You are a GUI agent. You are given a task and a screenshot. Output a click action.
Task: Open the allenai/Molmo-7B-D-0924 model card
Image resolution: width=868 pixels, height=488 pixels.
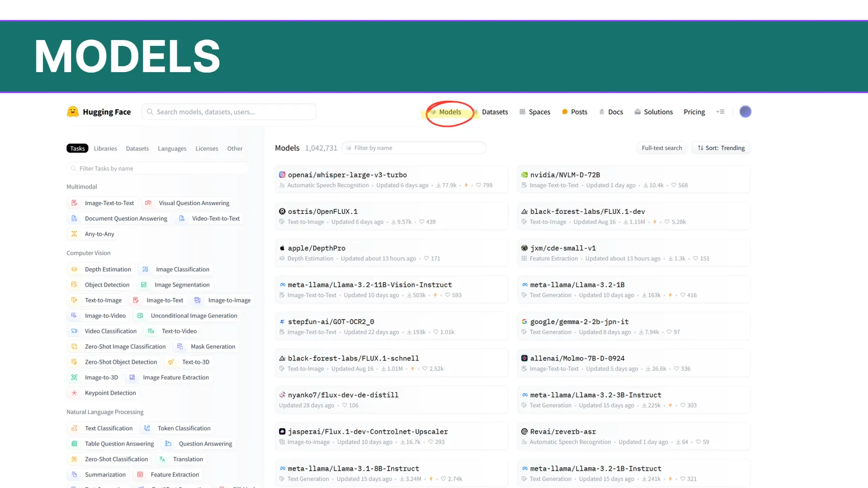634,363
